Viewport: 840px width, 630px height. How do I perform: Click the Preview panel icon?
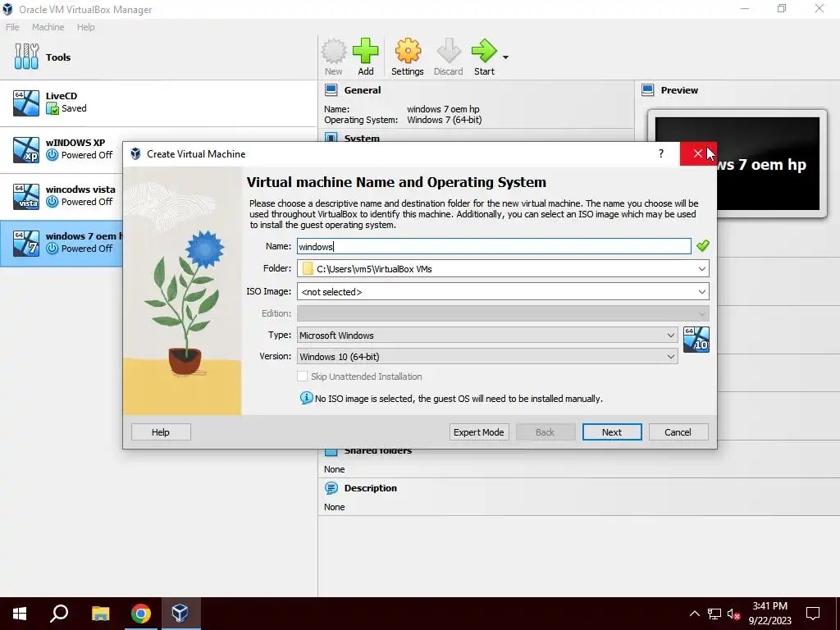(x=648, y=90)
